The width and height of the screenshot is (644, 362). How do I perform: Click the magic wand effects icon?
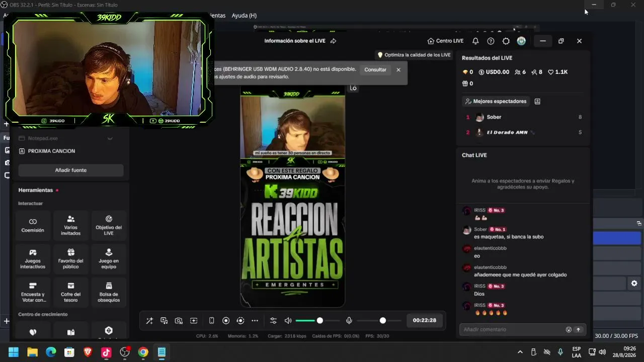click(149, 321)
